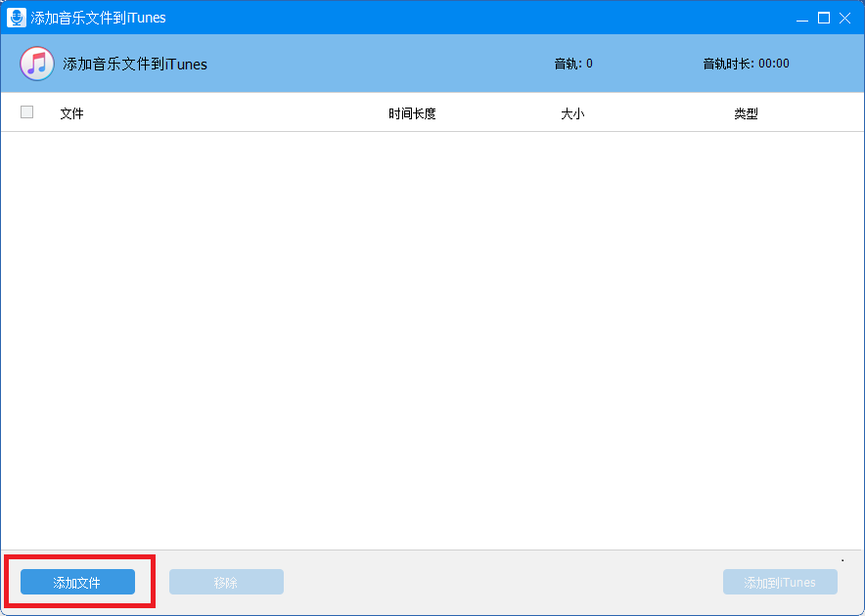Click the 音轨: 0 counter text

point(573,64)
